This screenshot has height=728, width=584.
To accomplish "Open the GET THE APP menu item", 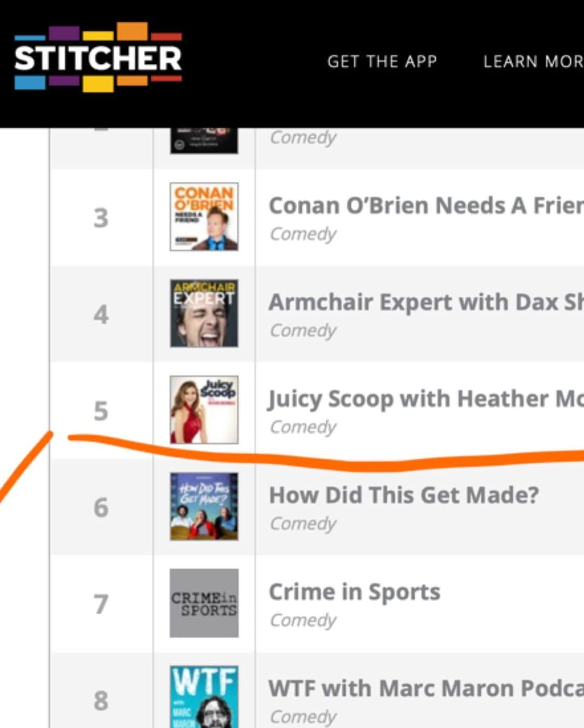I will click(x=382, y=62).
